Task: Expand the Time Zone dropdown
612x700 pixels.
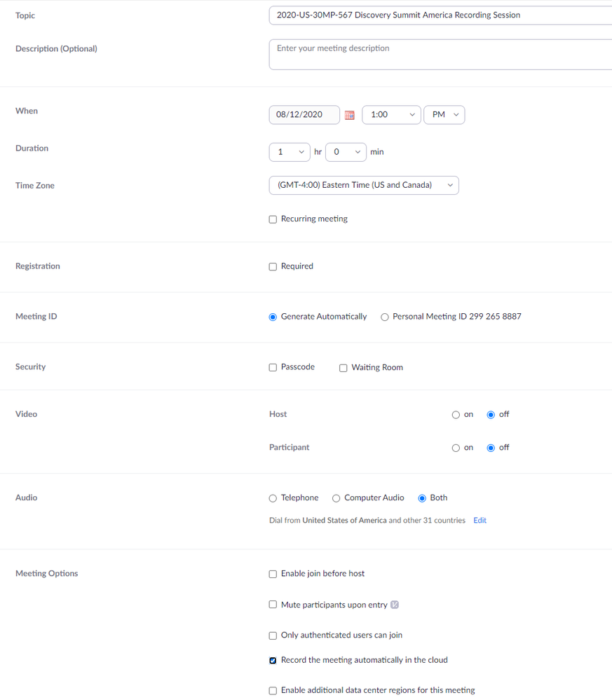Action: pyautogui.click(x=363, y=186)
